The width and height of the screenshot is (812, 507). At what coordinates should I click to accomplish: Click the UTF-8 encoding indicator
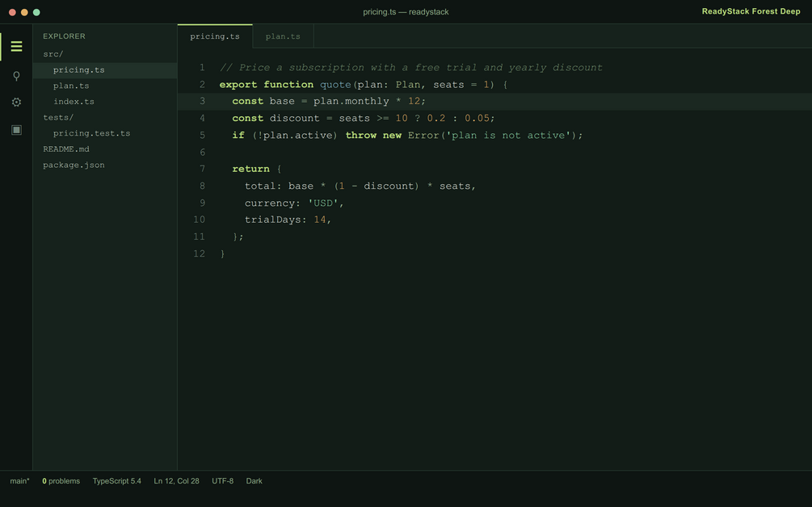click(223, 481)
